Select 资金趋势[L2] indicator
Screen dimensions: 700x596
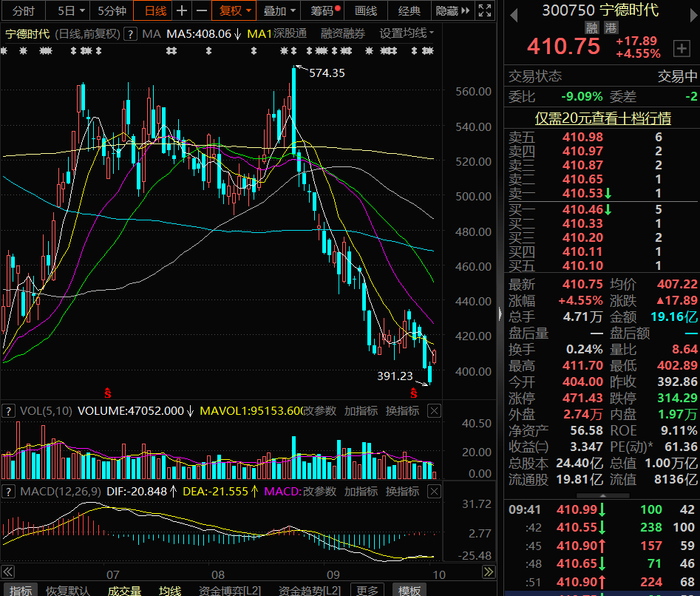[309, 590]
